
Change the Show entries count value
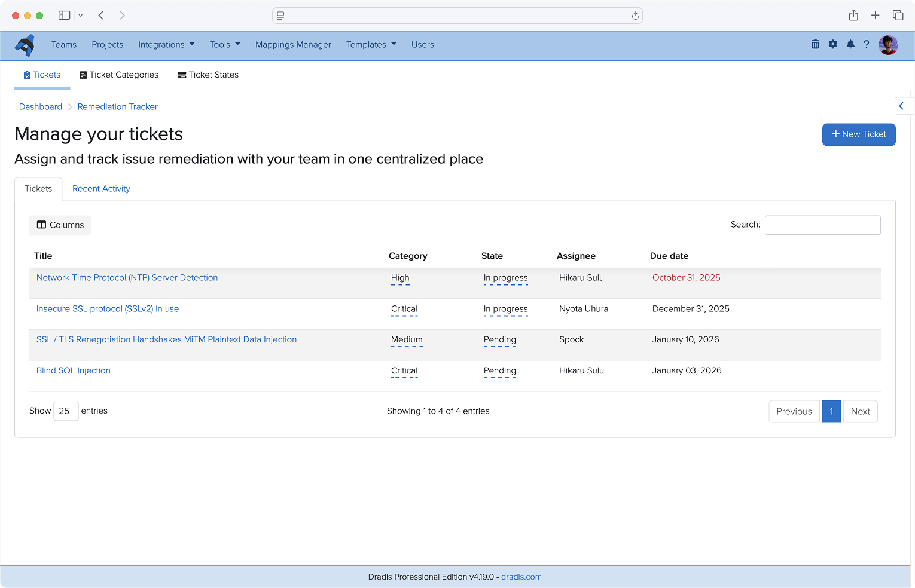66,411
